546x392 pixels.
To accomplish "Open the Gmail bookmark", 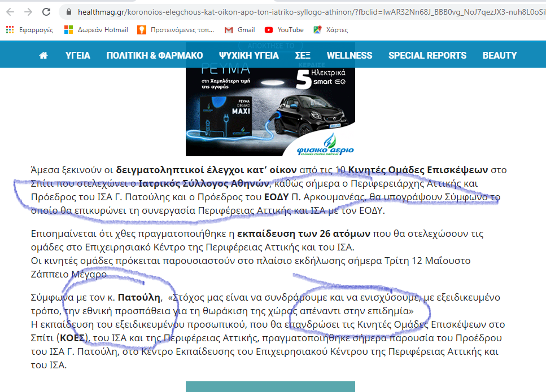I will [x=239, y=30].
